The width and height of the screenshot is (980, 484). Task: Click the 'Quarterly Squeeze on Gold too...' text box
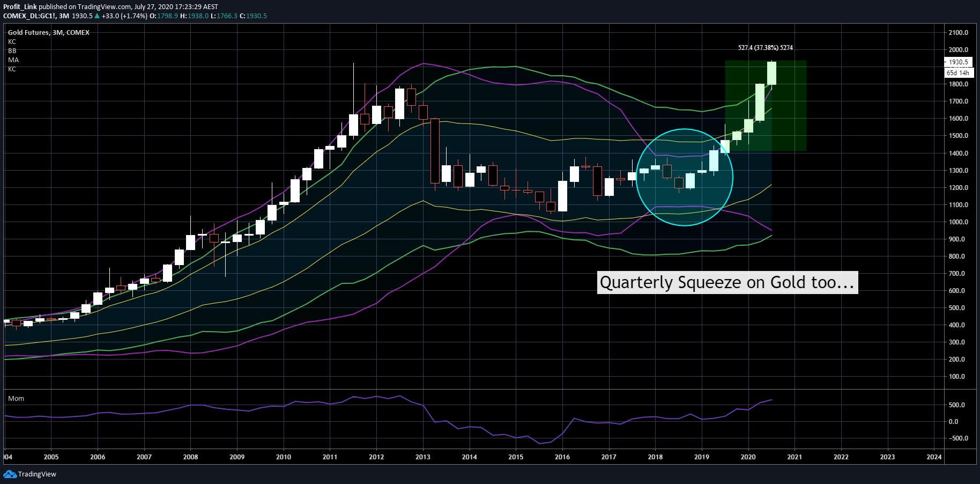[x=727, y=282]
